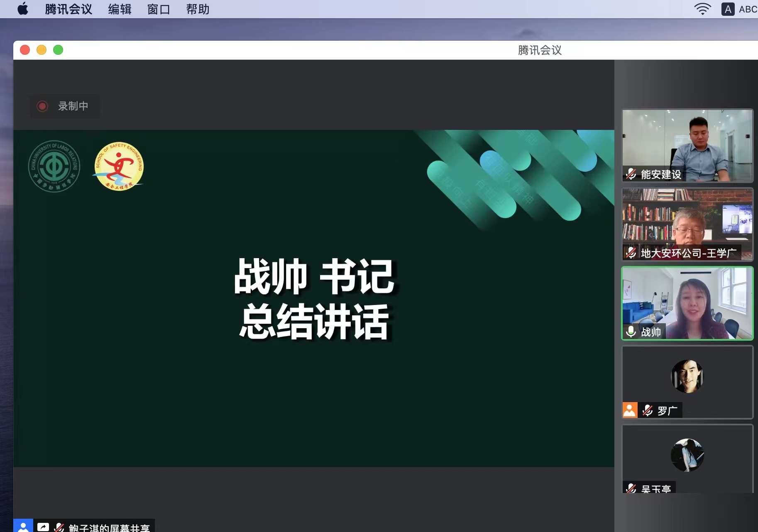
Task: Toggle muted mic icon on 能安建设 tile
Action: tap(631, 174)
